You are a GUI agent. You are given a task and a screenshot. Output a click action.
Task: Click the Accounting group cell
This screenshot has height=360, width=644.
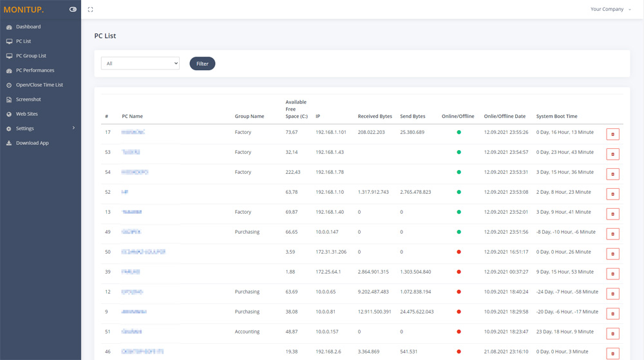click(x=247, y=332)
